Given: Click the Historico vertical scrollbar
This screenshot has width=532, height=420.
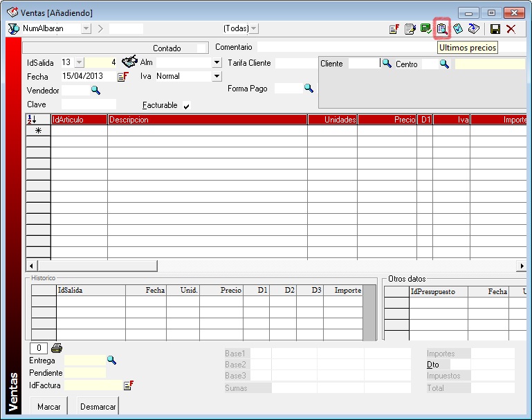Looking at the screenshot, I should [x=369, y=313].
